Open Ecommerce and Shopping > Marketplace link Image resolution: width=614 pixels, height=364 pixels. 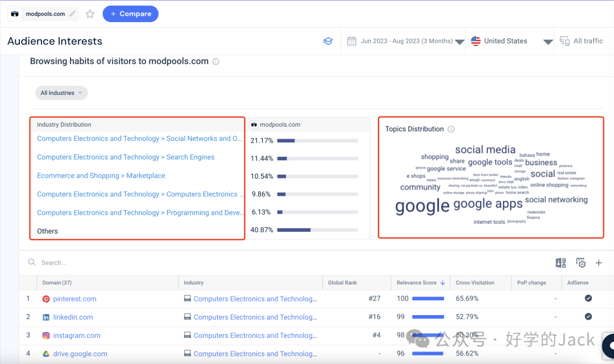(x=101, y=175)
